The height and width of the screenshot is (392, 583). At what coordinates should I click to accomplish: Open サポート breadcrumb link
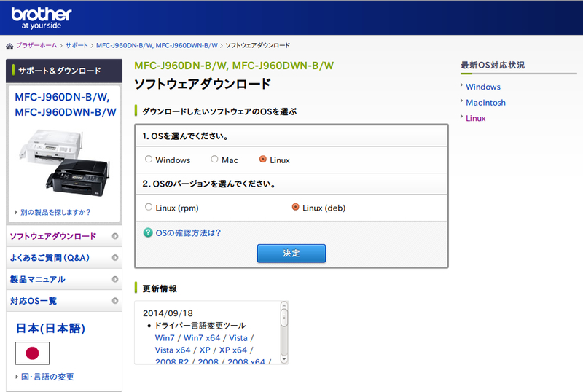pyautogui.click(x=77, y=45)
